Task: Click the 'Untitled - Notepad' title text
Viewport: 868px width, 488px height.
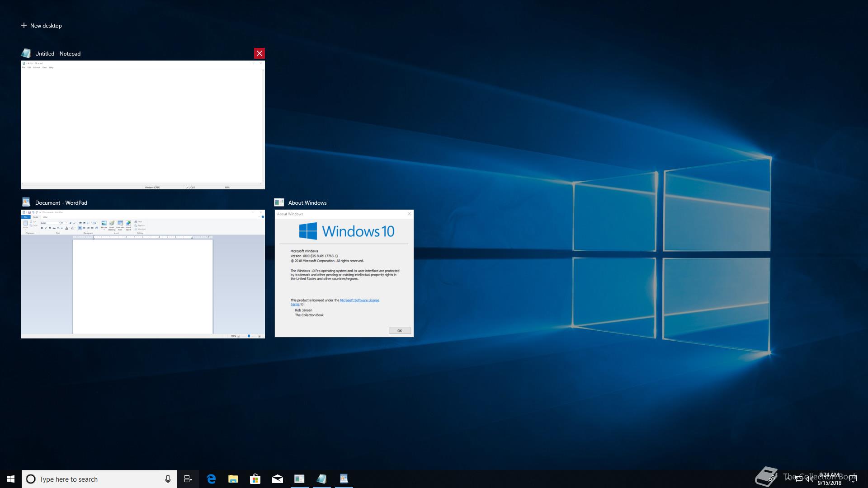Action: coord(58,53)
